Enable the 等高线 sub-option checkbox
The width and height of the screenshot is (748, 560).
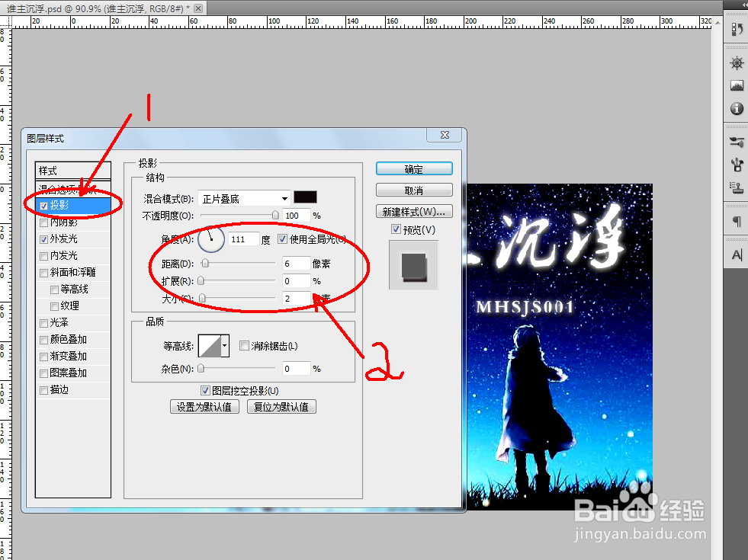54,290
